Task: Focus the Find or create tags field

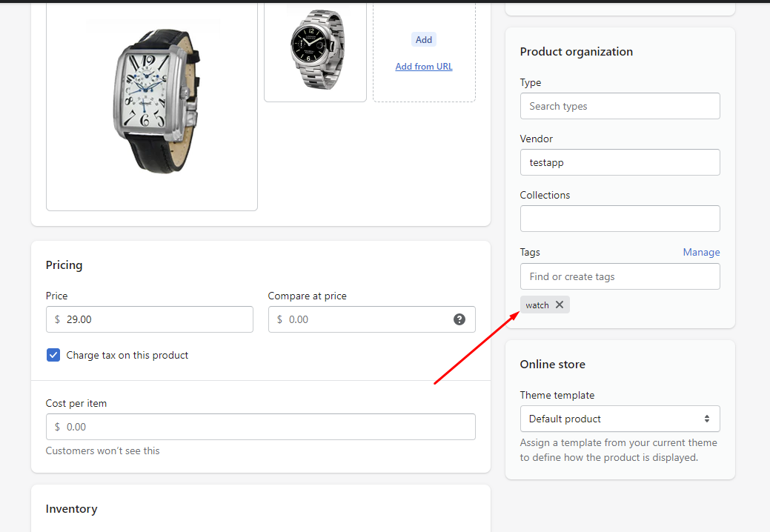Action: [x=620, y=276]
